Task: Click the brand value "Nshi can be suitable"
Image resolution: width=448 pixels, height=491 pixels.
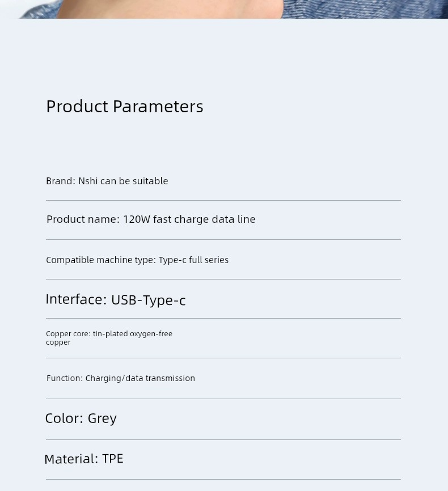Action: [123, 181]
